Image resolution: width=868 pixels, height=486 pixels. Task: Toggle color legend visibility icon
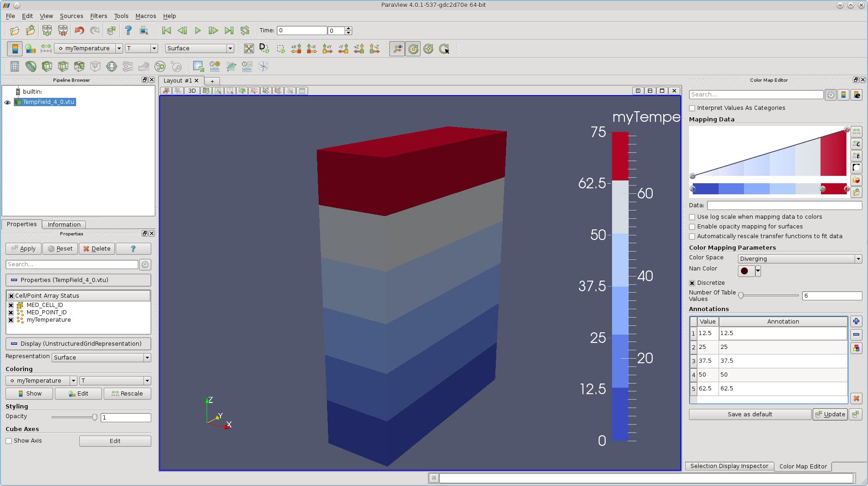coord(15,48)
